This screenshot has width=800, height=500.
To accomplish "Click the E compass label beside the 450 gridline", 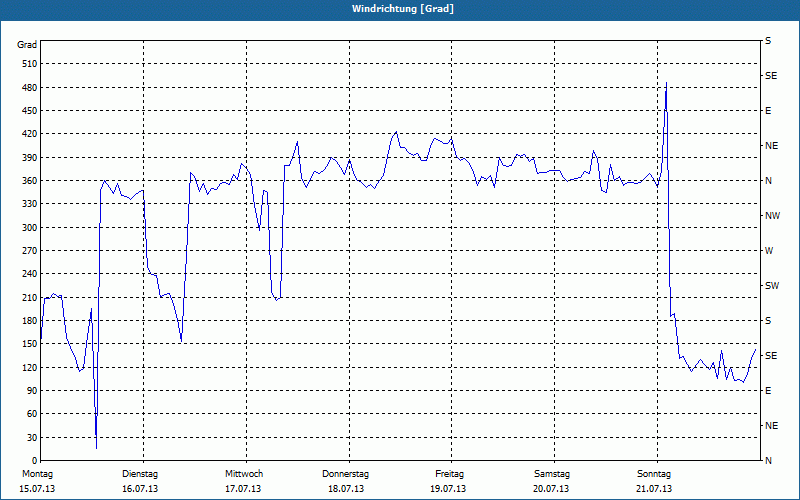I will pyautogui.click(x=768, y=111).
